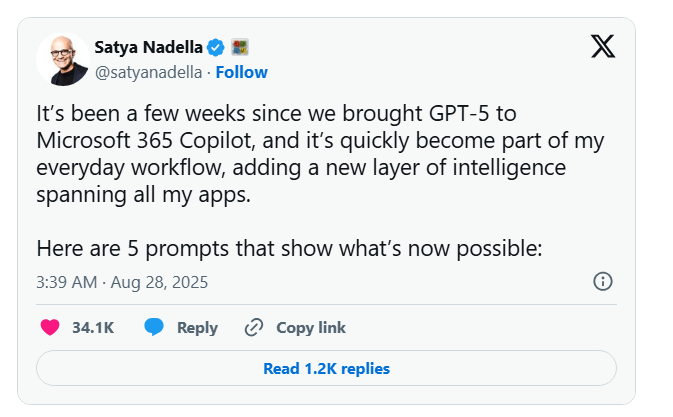
Task: Follow Satya Nadella via Follow link
Action: (x=241, y=72)
